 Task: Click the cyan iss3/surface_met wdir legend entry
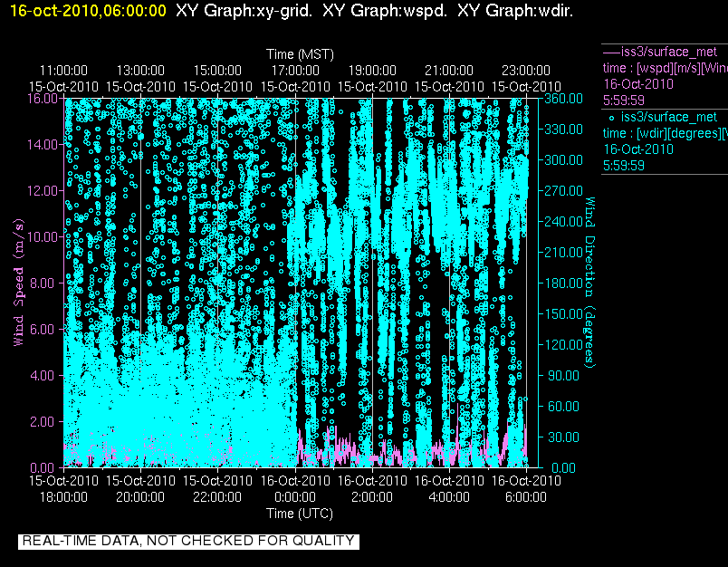665,141
